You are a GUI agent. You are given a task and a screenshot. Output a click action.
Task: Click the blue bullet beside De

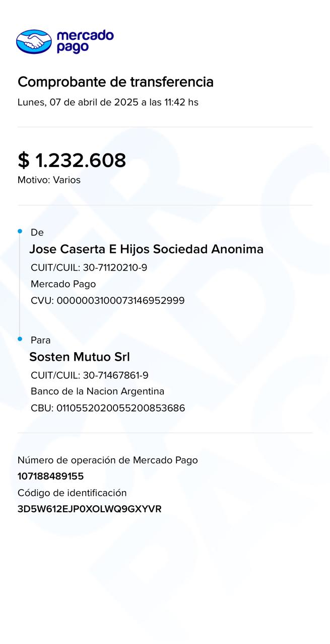20,231
